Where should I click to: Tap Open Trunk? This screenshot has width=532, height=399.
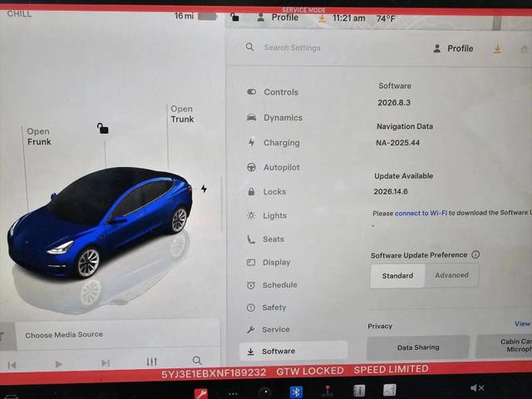click(182, 114)
